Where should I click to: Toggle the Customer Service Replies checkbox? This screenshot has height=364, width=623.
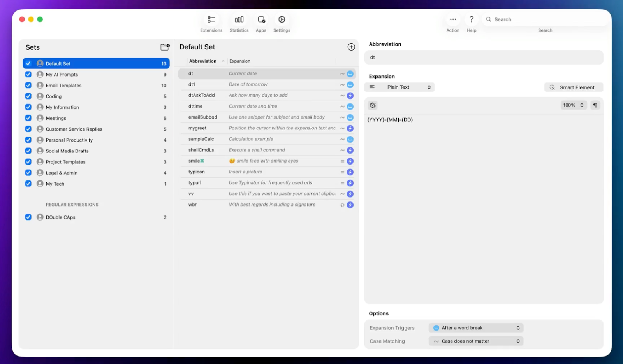click(28, 129)
